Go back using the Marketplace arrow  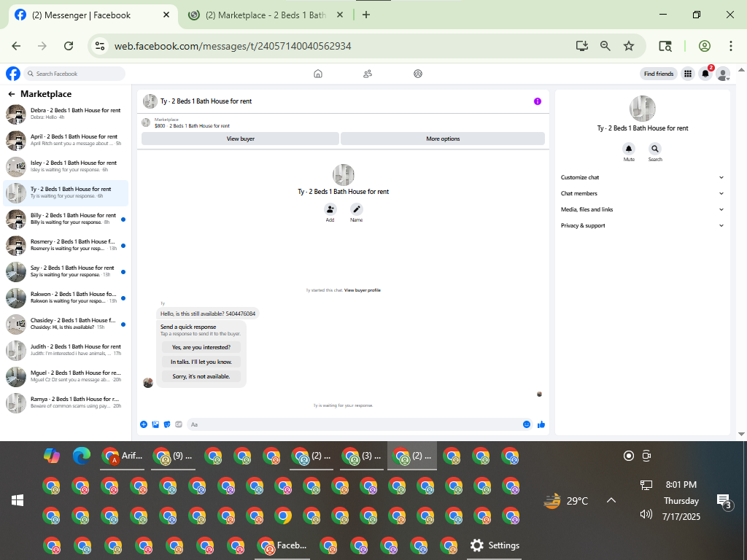(x=12, y=94)
